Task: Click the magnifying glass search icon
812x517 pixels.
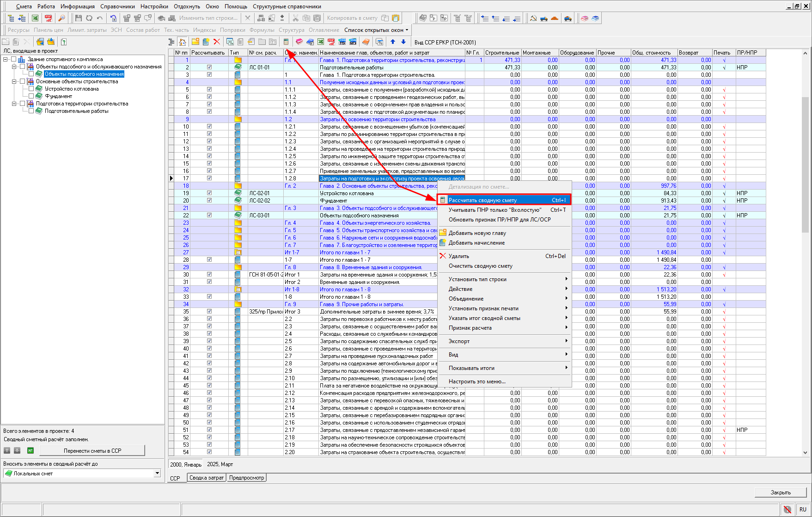Action: coord(61,18)
